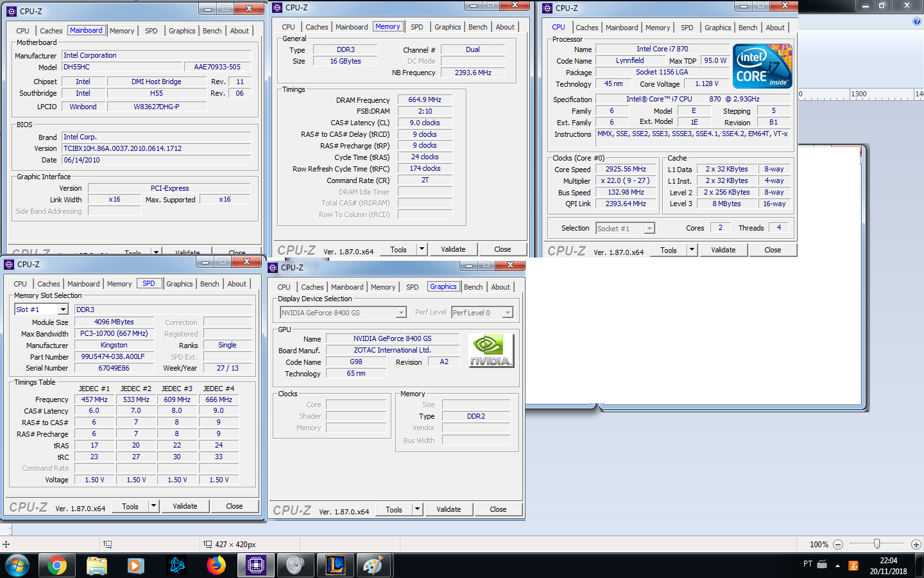
Task: Click CPU-Z title icon in SPD window
Action: [x=8, y=264]
